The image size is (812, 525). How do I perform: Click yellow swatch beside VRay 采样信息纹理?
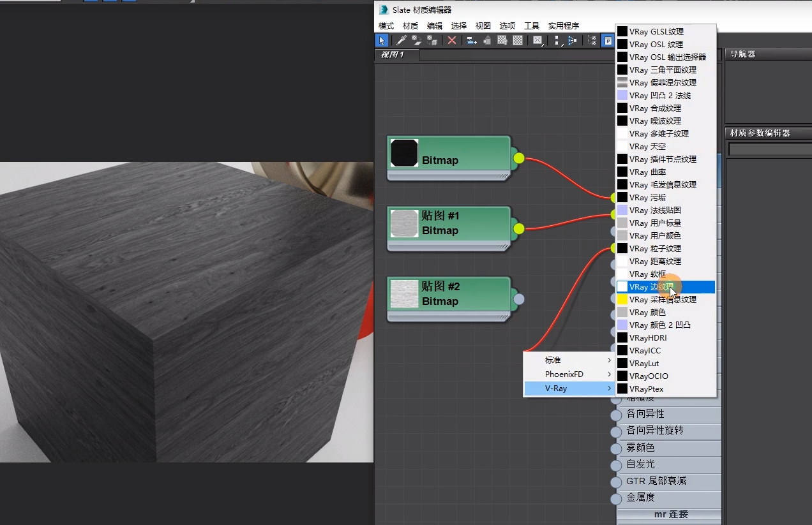(622, 300)
